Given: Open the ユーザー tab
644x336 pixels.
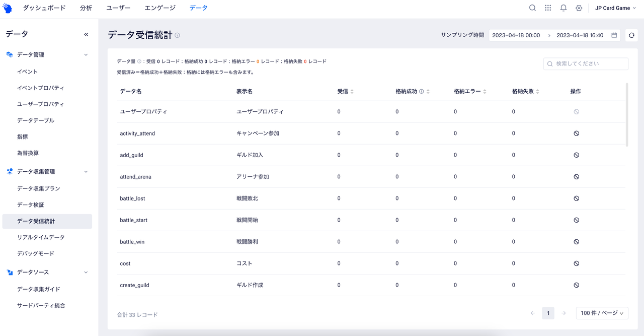Looking at the screenshot, I should point(118,8).
